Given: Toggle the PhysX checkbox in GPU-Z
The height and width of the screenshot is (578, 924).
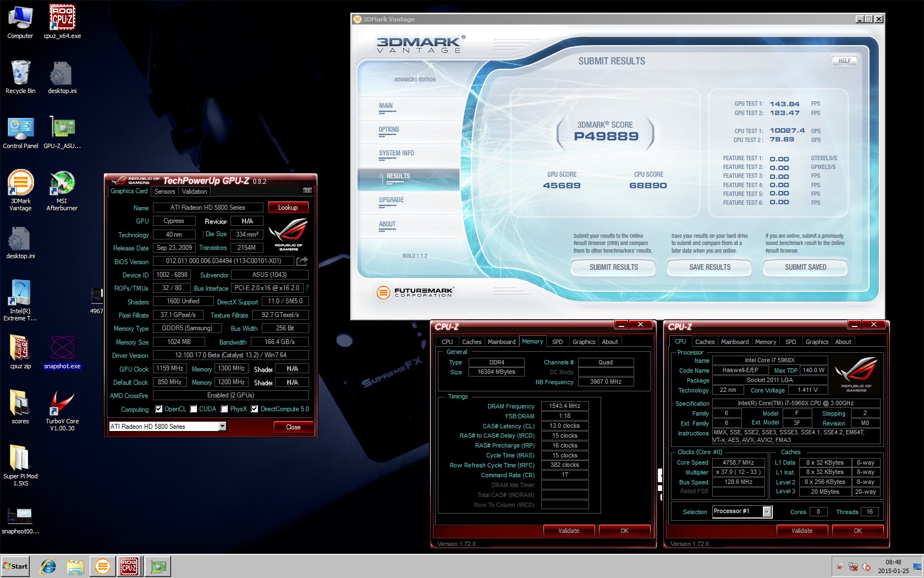Looking at the screenshot, I should (x=224, y=409).
